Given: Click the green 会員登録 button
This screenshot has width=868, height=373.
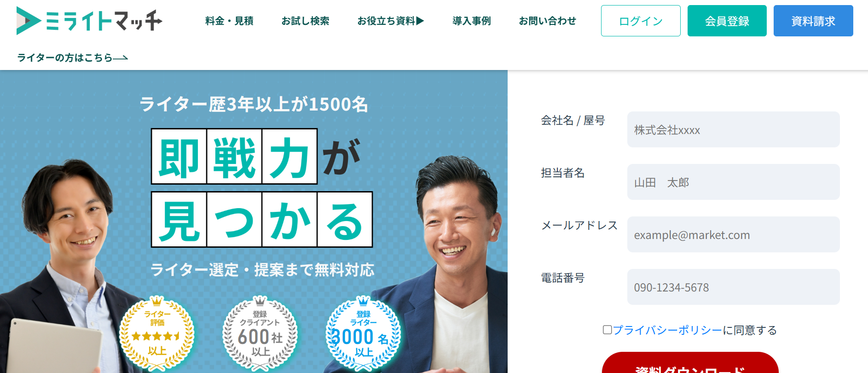Looking at the screenshot, I should [727, 21].
